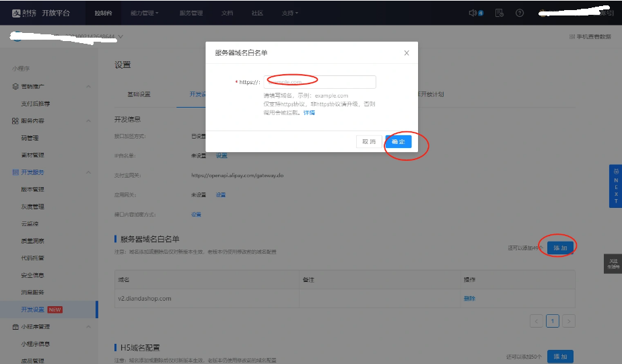Open 码管理 in sidebar
This screenshot has height=364, width=622.
[30, 138]
